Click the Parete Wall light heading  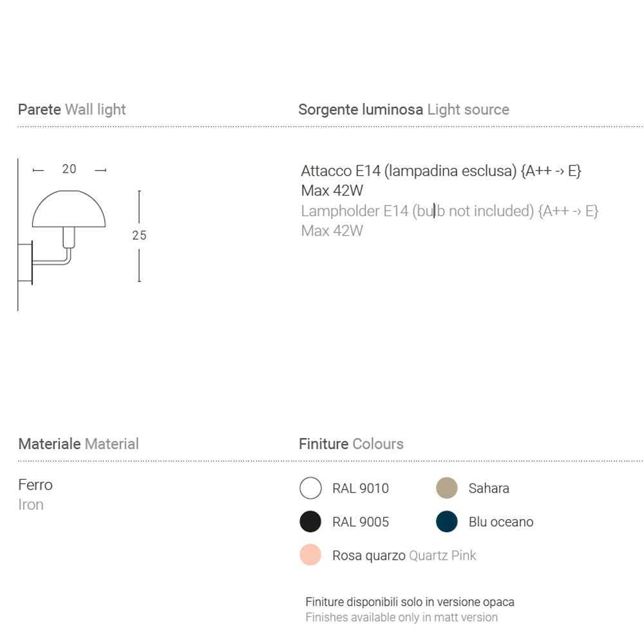tap(72, 109)
